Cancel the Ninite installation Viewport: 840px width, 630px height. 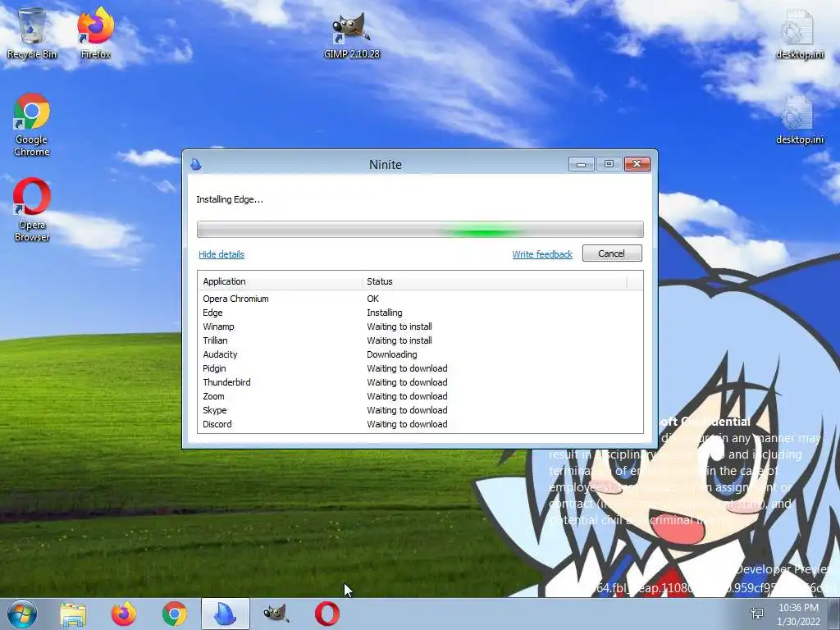pyautogui.click(x=612, y=253)
